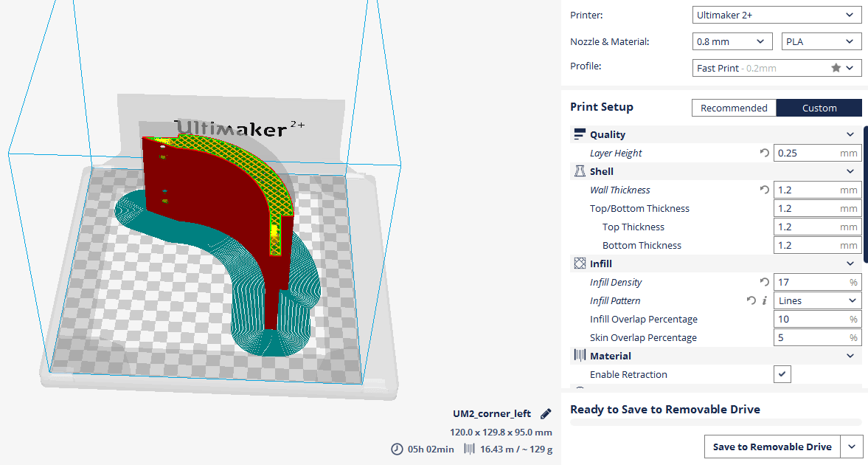Click the revert arrow next to Wall Thickness

(x=764, y=190)
